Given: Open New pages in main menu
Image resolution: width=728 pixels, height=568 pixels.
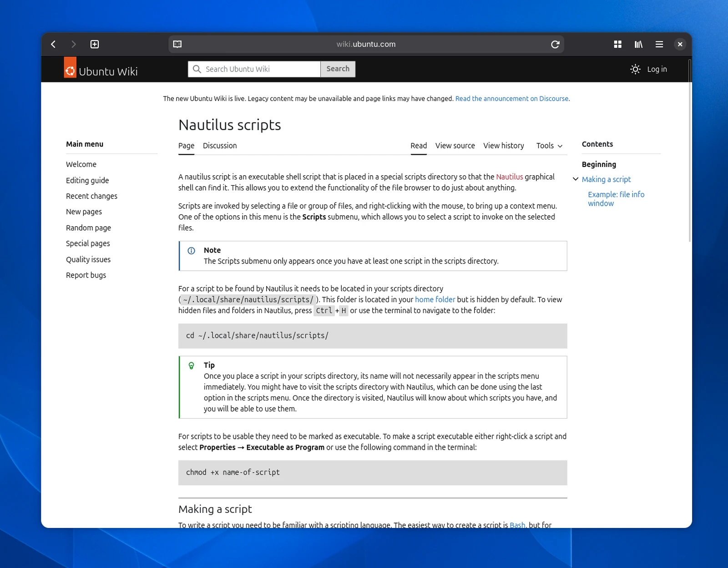Looking at the screenshot, I should click(x=84, y=212).
